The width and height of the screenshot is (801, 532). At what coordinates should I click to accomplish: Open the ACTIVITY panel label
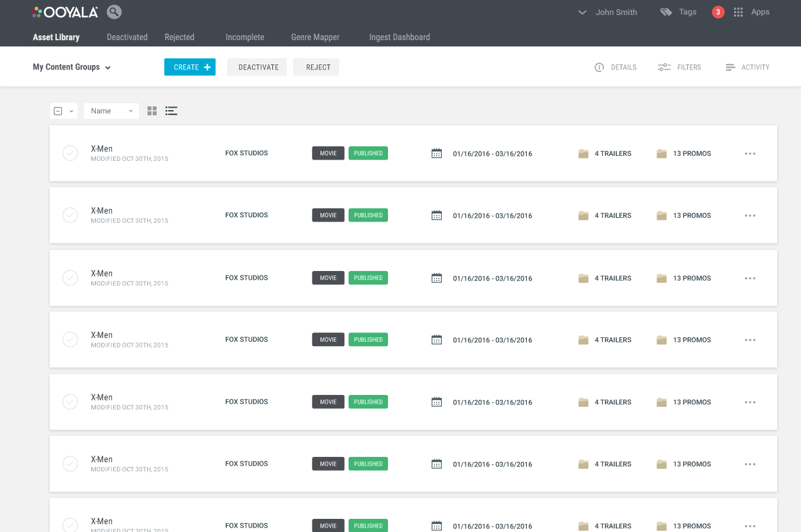click(x=755, y=67)
